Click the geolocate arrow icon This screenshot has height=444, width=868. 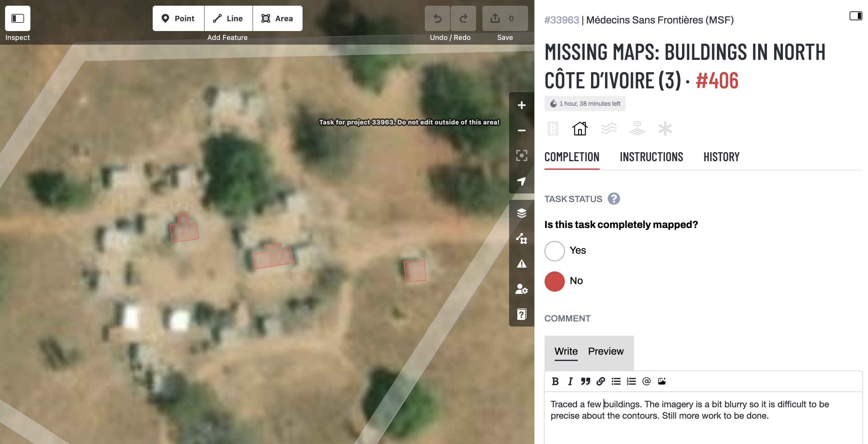[521, 181]
